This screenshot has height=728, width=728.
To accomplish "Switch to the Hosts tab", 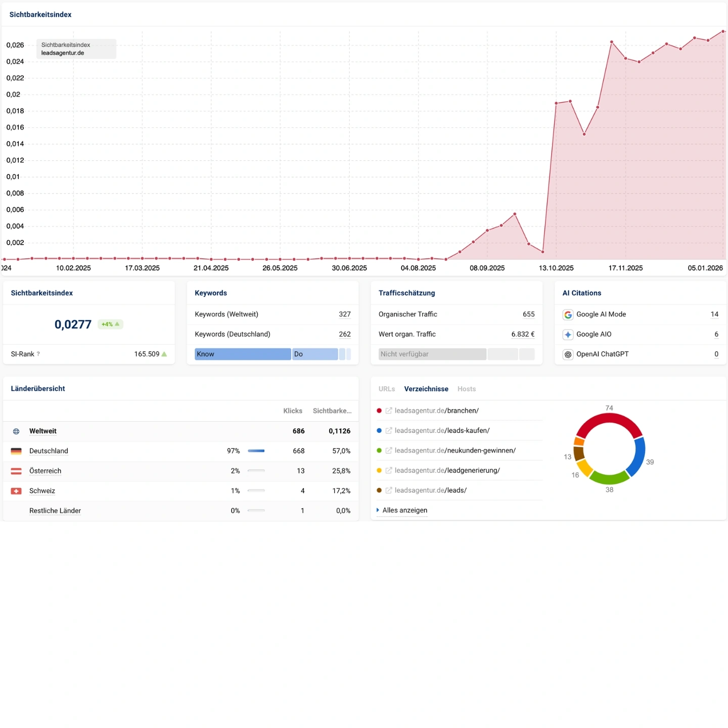I will (466, 389).
